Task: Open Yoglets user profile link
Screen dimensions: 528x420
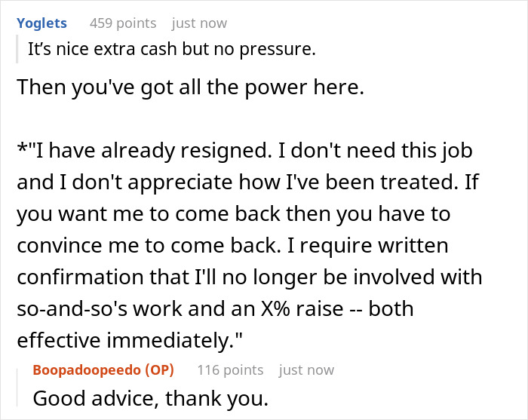Action: coord(41,23)
